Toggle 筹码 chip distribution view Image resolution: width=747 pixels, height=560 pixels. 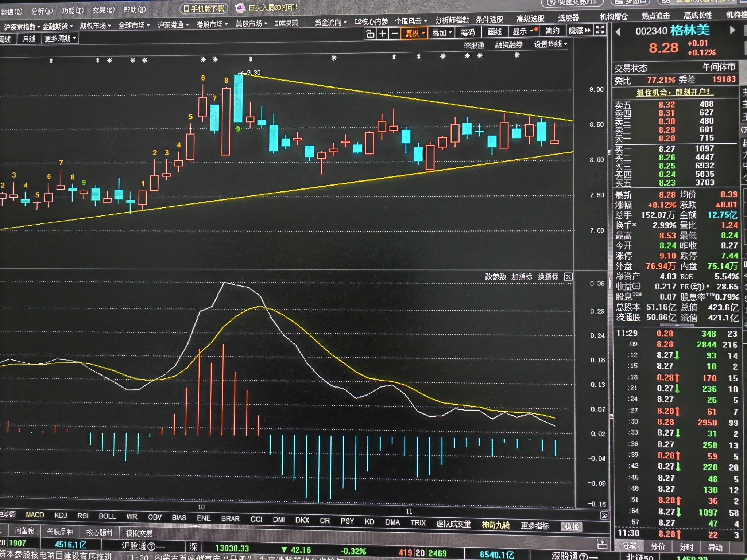[468, 32]
